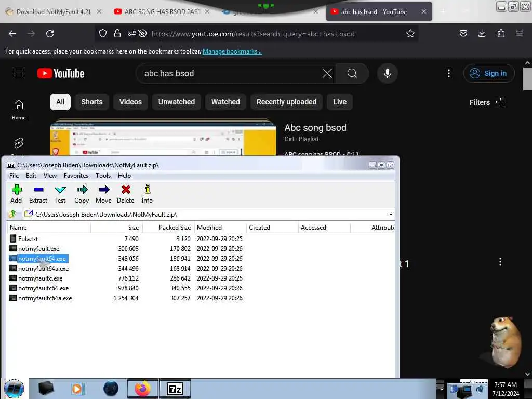This screenshot has height=399, width=532.
Task: Click the Add button in 7-Zip toolbar
Action: pyautogui.click(x=16, y=194)
